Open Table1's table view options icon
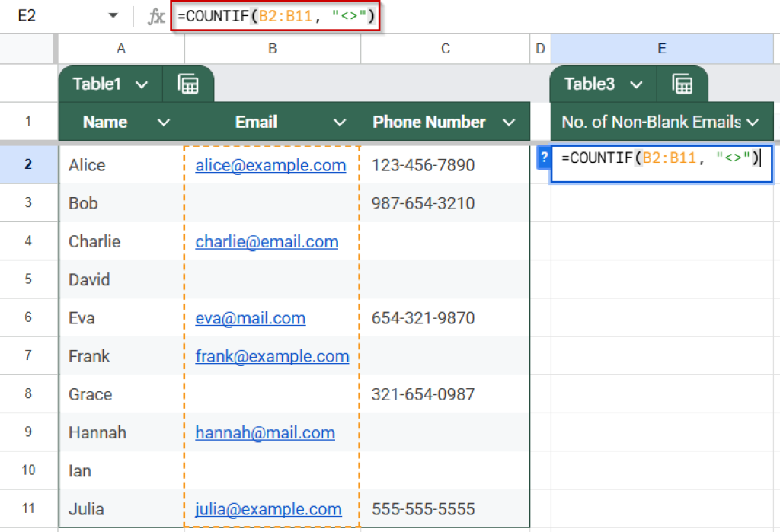Screen dimensions: 780x532 [x=188, y=84]
